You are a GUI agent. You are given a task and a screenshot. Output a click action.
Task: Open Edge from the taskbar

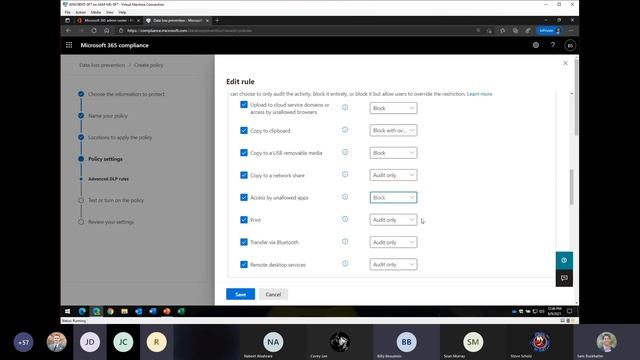pyautogui.click(x=82, y=311)
